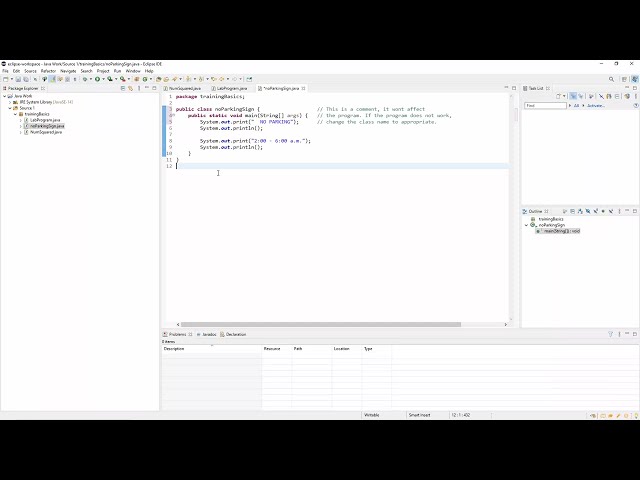Collapse the Source 1 folder
Image resolution: width=640 pixels, height=480 pixels.
pyautogui.click(x=10, y=108)
